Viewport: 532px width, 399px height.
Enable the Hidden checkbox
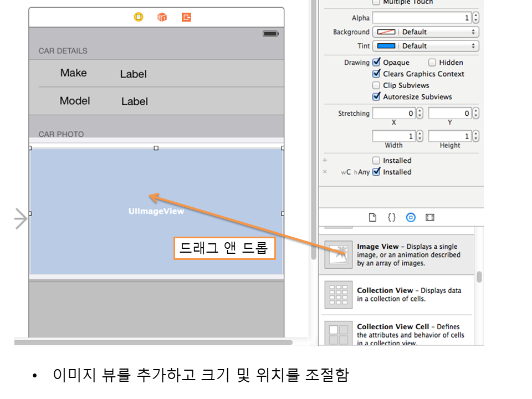pos(432,63)
